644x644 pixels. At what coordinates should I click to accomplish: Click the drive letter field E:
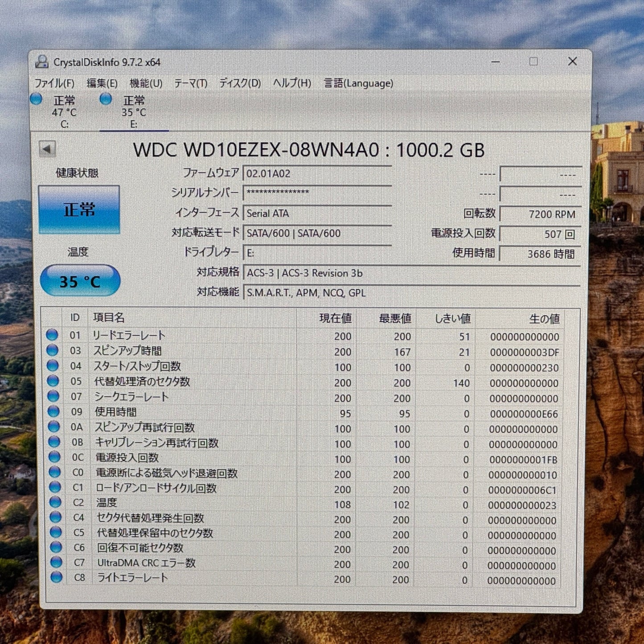pos(317,253)
